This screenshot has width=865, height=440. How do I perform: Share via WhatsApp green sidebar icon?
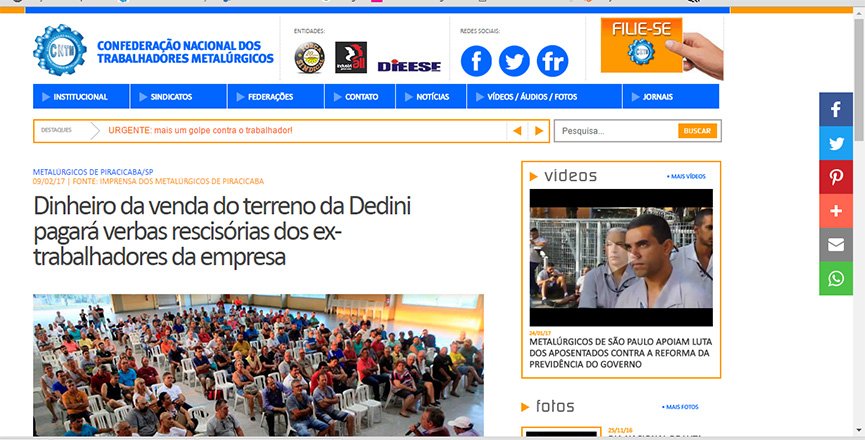(x=836, y=278)
